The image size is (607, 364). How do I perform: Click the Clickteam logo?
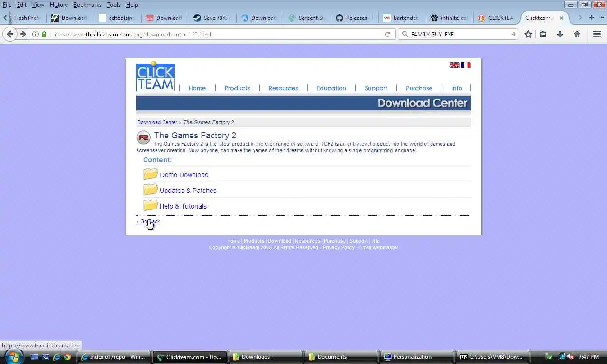[155, 76]
